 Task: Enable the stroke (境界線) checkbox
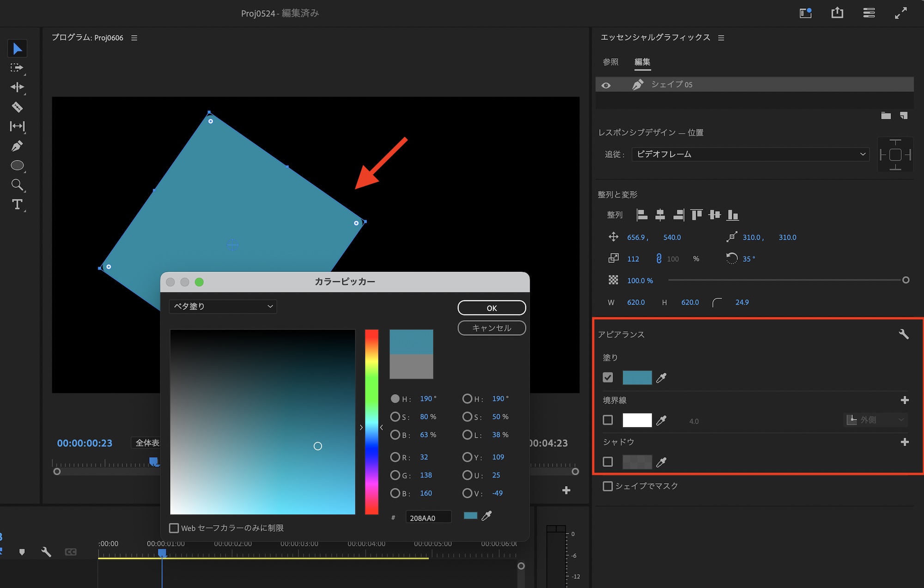coord(608,420)
